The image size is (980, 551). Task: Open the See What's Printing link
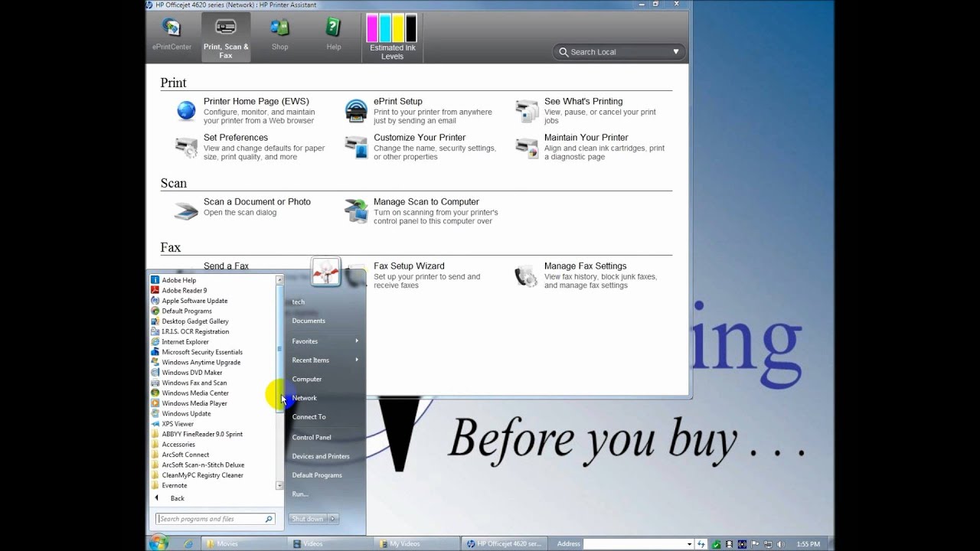583,101
